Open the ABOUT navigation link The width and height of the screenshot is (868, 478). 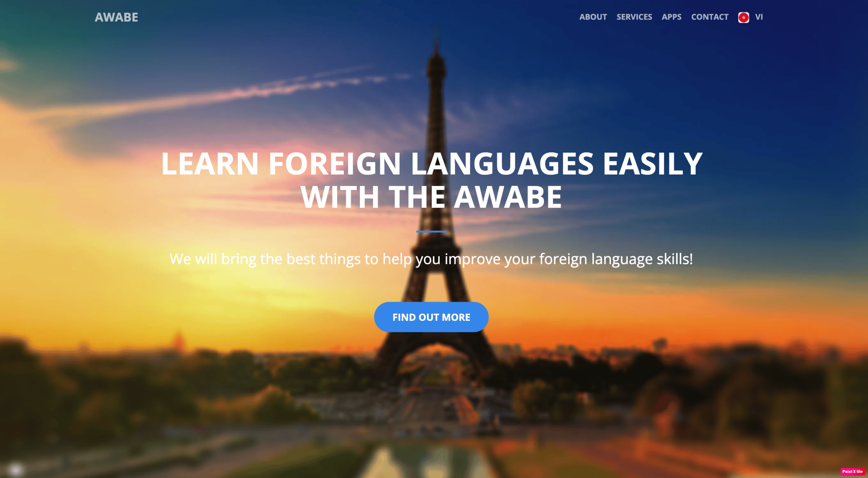(x=592, y=17)
